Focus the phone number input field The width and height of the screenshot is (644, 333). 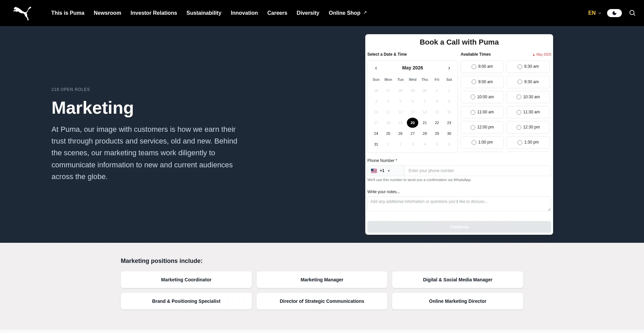point(477,171)
